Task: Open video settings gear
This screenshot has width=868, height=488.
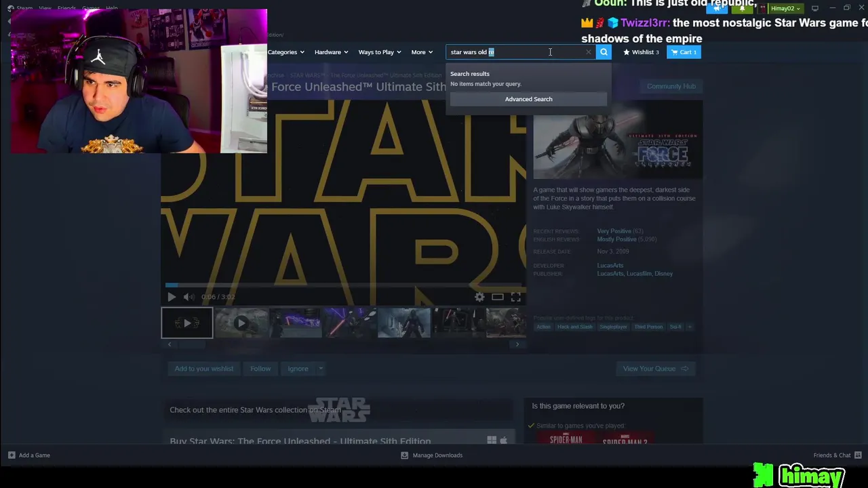Action: (x=479, y=297)
